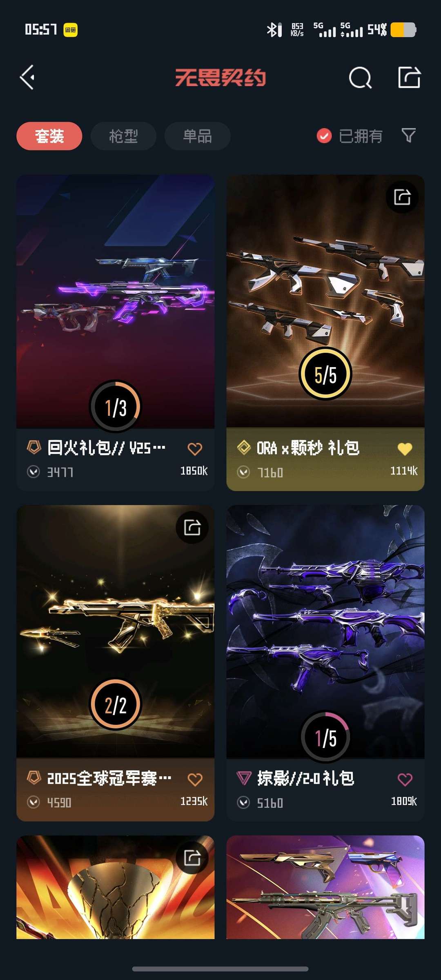Tap the 1/5 progress ring

pyautogui.click(x=325, y=737)
